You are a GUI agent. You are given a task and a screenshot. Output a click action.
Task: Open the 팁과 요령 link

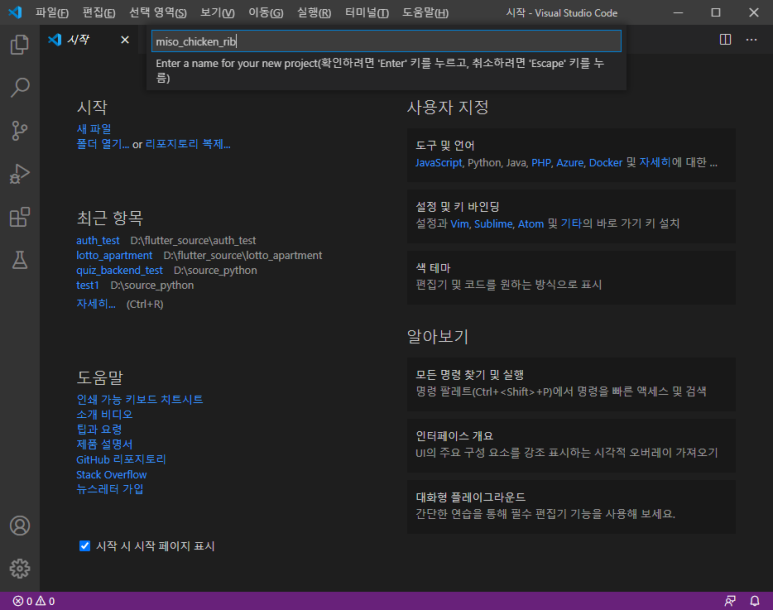(x=99, y=429)
